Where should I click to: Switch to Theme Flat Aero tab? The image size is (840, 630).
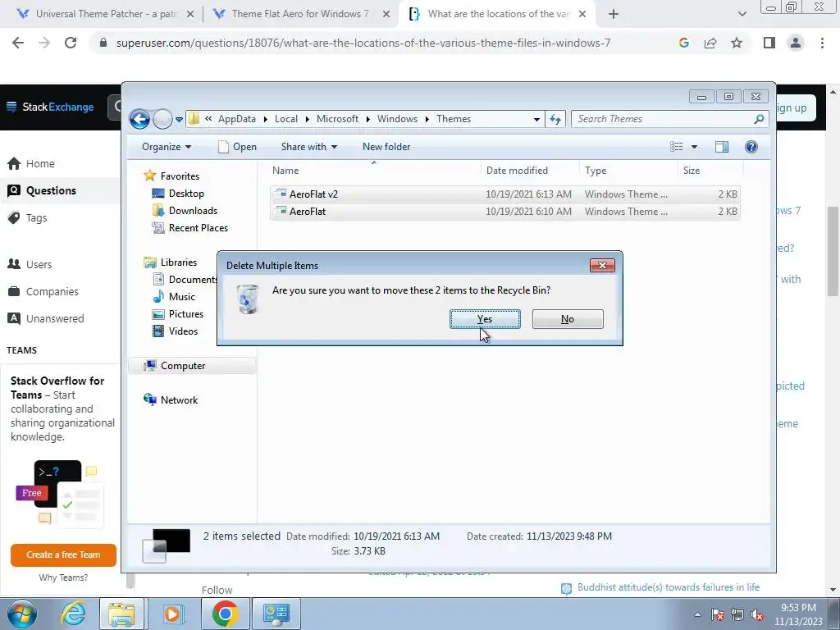coord(300,14)
